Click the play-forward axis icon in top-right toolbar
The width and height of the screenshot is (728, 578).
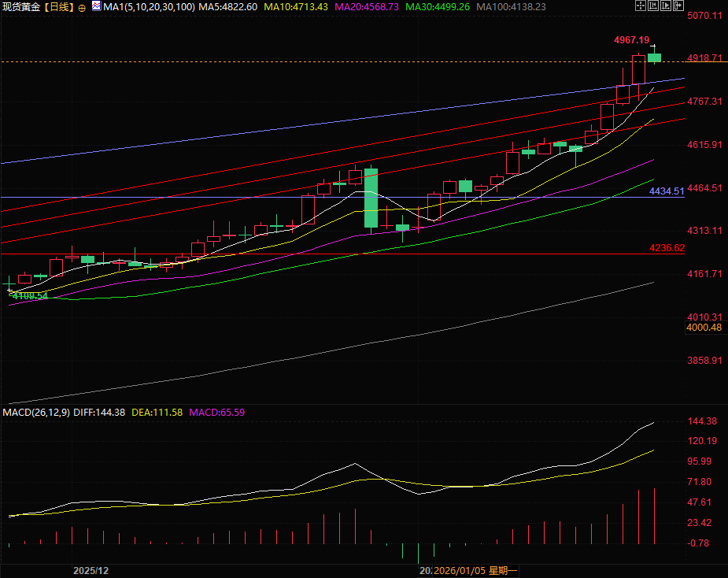(665, 6)
